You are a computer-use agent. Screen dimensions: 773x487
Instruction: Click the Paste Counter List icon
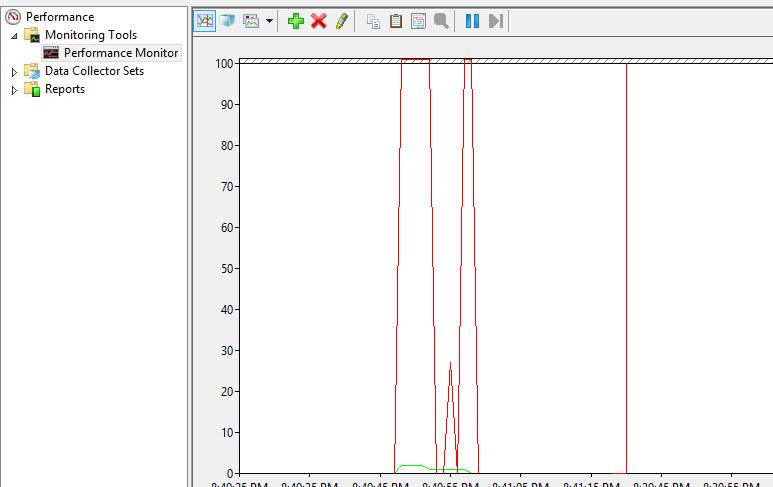(x=396, y=21)
